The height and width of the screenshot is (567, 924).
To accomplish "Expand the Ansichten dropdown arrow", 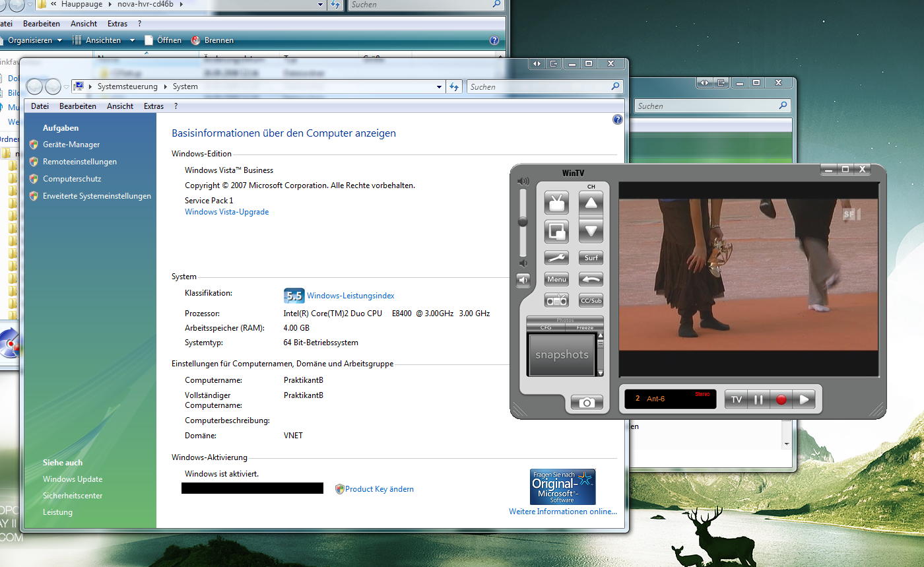I will (x=132, y=40).
